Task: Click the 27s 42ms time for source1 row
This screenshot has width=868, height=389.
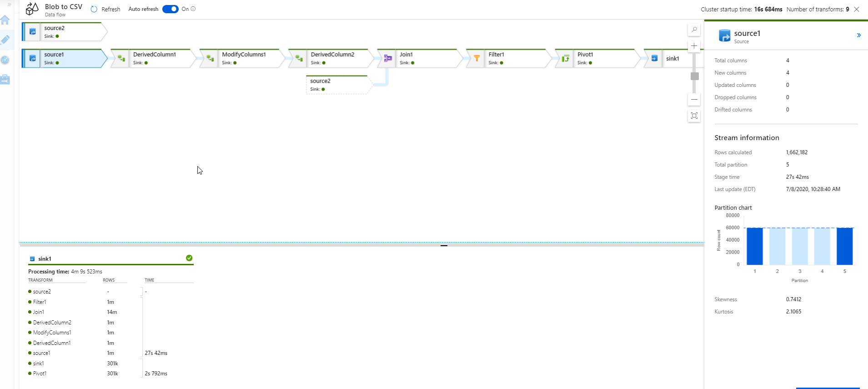Action: click(156, 353)
